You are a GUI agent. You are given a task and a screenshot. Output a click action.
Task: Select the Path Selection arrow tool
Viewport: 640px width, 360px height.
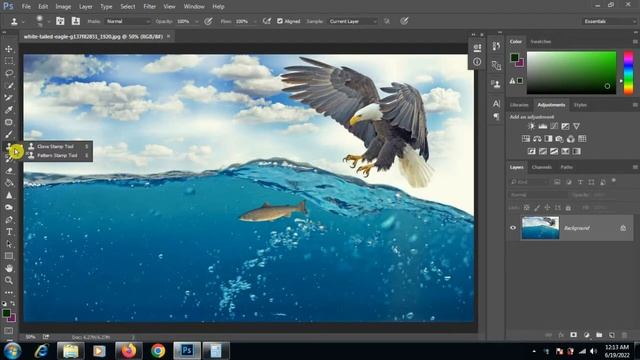[x=9, y=244]
